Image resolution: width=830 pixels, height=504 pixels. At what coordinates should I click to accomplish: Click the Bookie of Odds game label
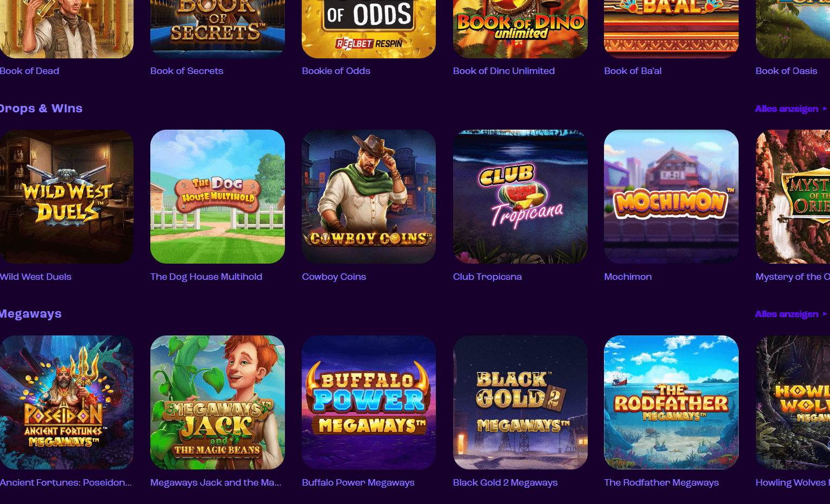(336, 71)
